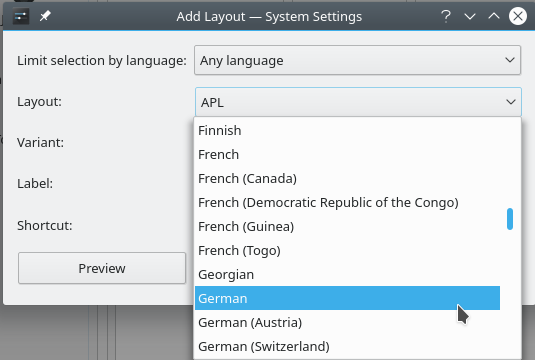Toggle the pin window icon

click(x=45, y=16)
